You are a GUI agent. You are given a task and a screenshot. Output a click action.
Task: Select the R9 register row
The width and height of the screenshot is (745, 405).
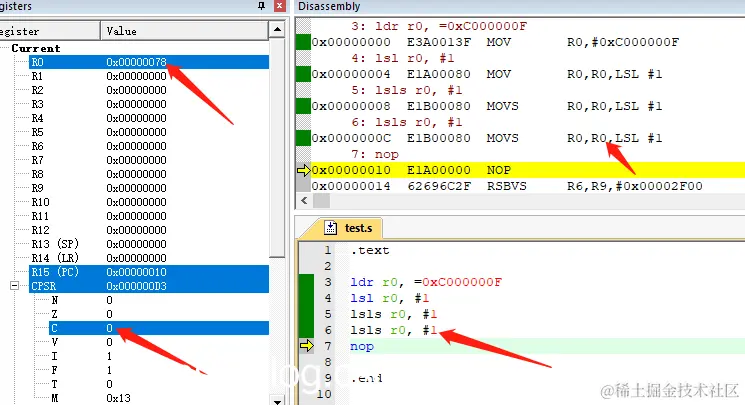click(149, 188)
